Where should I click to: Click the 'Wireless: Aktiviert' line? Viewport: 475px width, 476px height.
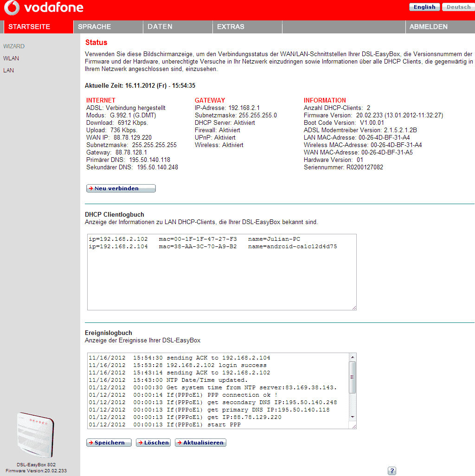pos(219,145)
